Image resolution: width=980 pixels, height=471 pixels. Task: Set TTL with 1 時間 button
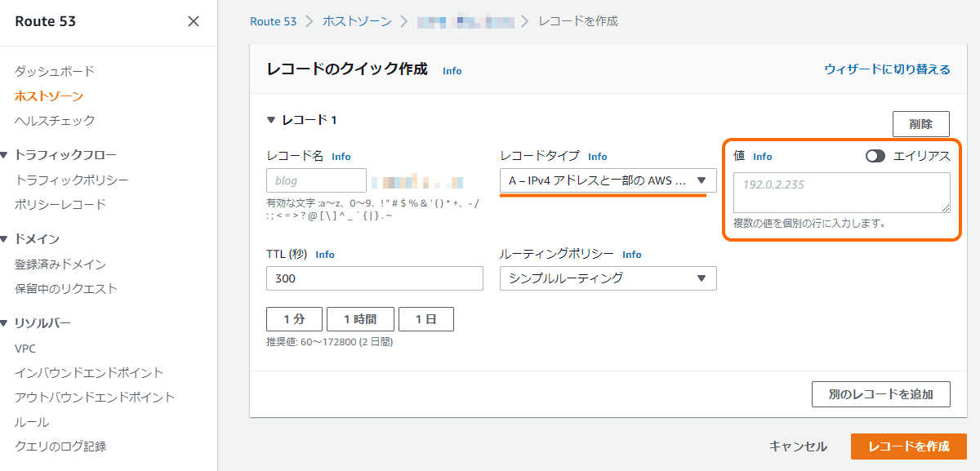tap(360, 319)
